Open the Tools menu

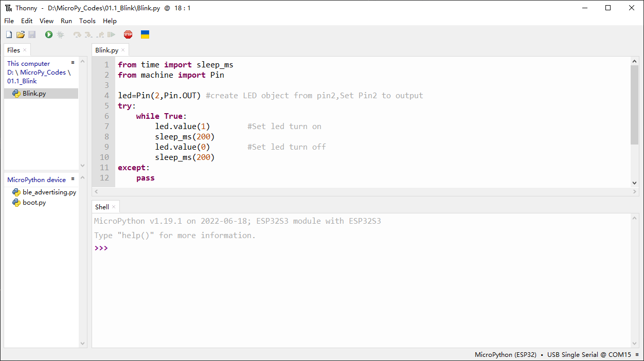pos(87,21)
